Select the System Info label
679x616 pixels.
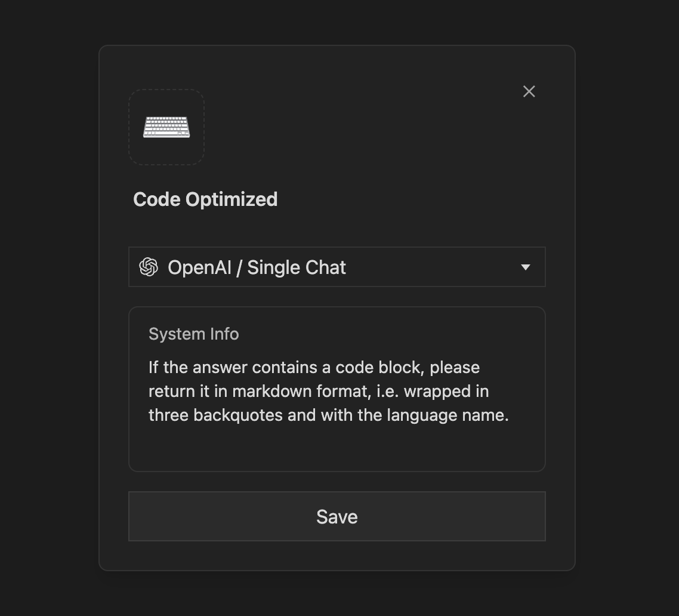(193, 334)
